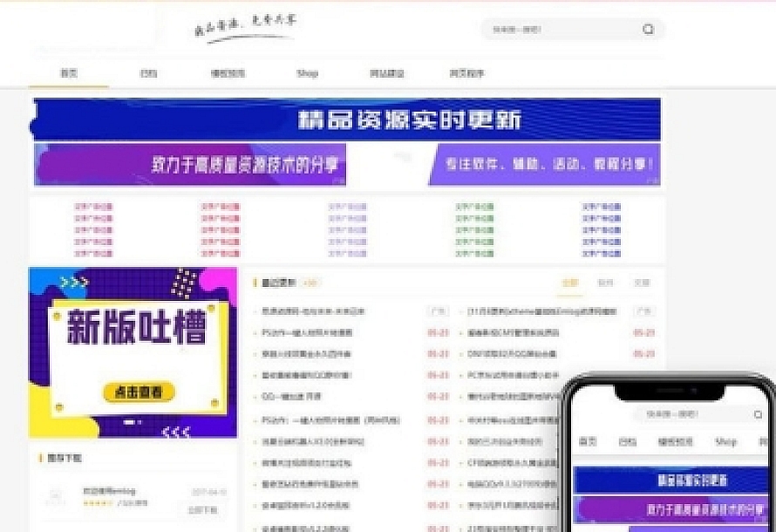Image resolution: width=776 pixels, height=532 pixels.
Task: Click the handwritten site logo
Action: (244, 27)
